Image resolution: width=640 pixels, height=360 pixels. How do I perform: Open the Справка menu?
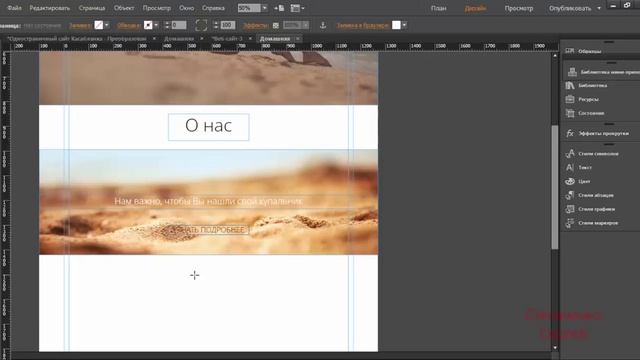tap(213, 8)
